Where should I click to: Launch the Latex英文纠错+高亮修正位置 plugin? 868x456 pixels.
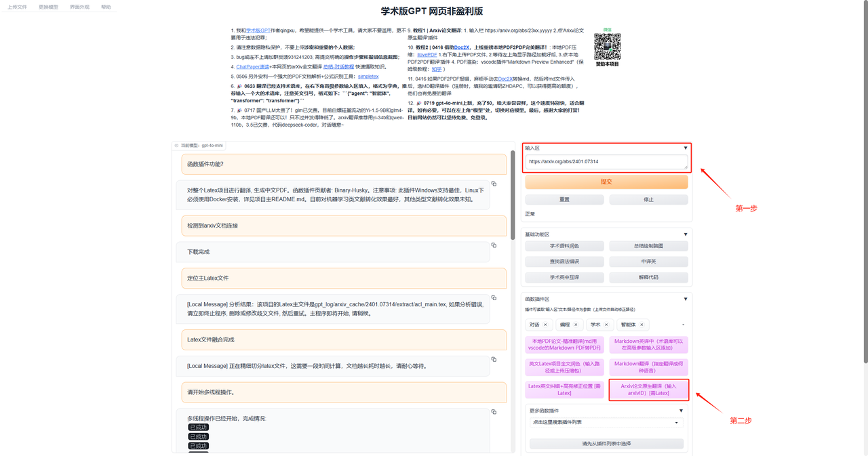click(x=564, y=390)
